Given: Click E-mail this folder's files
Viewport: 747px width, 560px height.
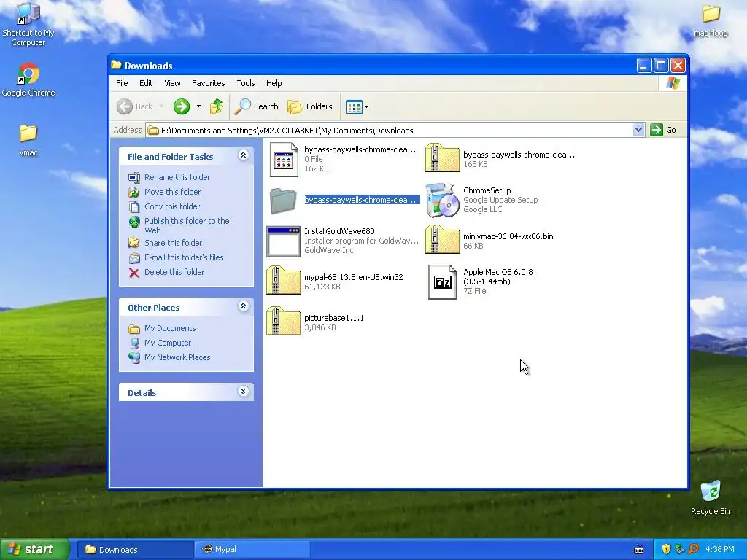Looking at the screenshot, I should pyautogui.click(x=184, y=257).
